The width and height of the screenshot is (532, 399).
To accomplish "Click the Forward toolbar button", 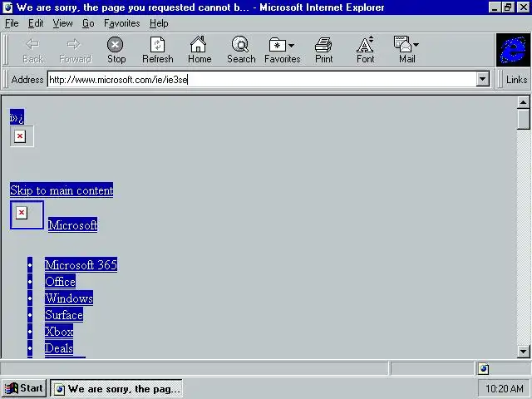I will (75, 51).
